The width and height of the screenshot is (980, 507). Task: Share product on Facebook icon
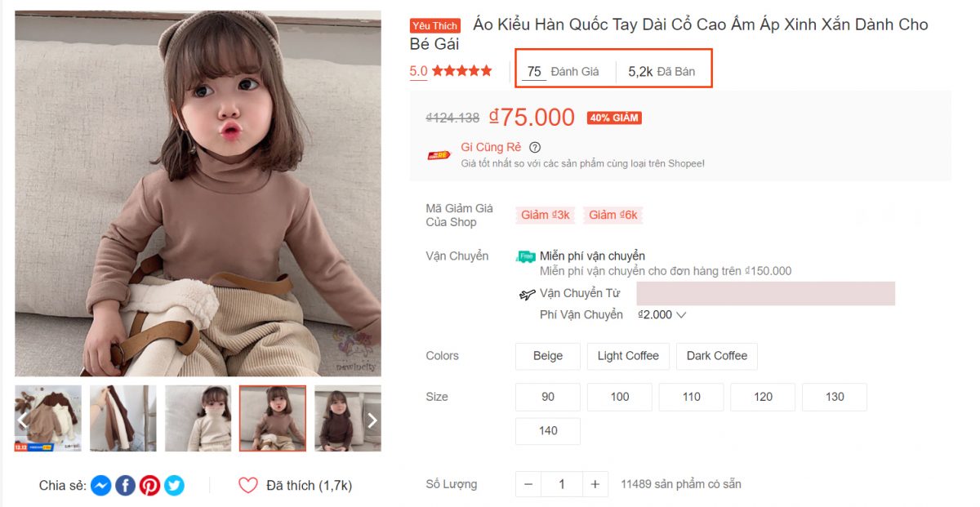tap(125, 486)
